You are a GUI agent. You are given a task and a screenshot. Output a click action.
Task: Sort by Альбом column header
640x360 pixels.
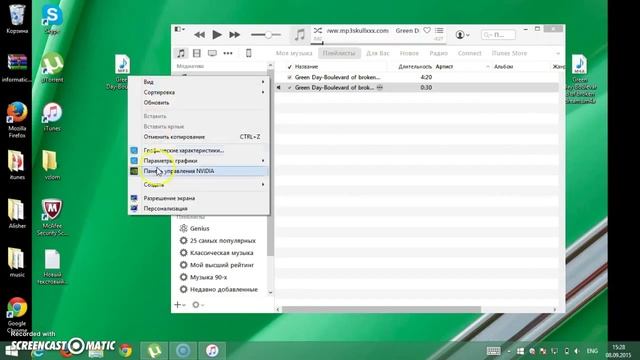[x=503, y=67]
